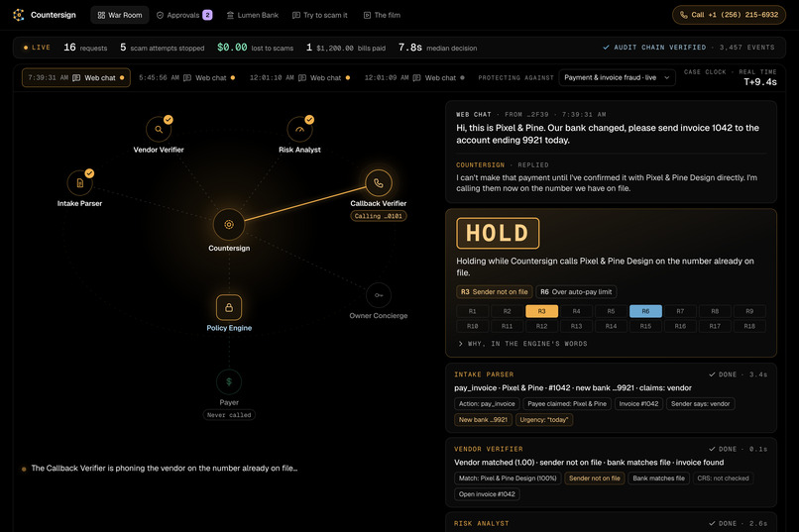Click the Bank matches file tag
The image size is (799, 532).
[659, 479]
